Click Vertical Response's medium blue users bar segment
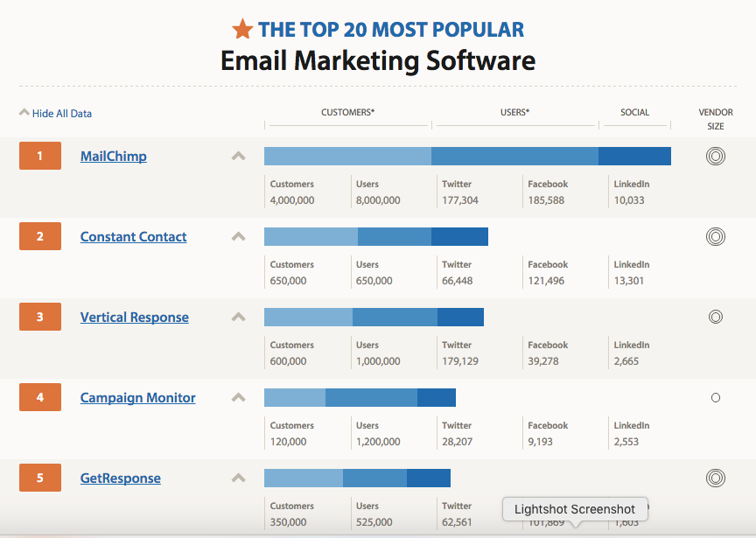The image size is (756, 538). [x=395, y=318]
